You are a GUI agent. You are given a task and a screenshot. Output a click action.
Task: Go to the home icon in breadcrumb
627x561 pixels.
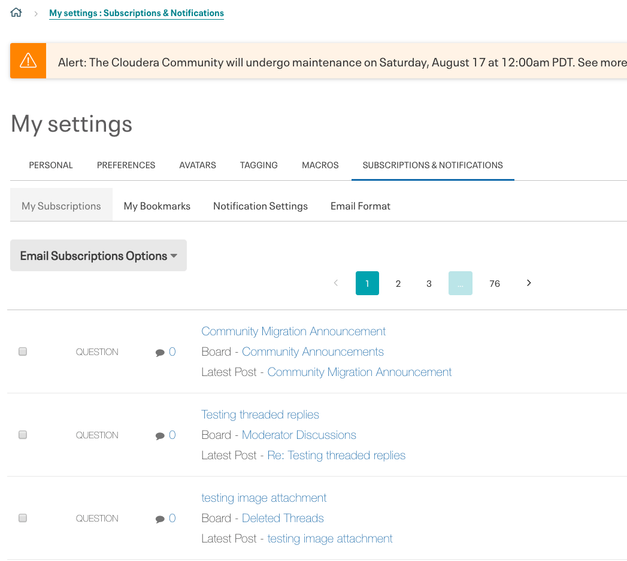click(x=16, y=14)
